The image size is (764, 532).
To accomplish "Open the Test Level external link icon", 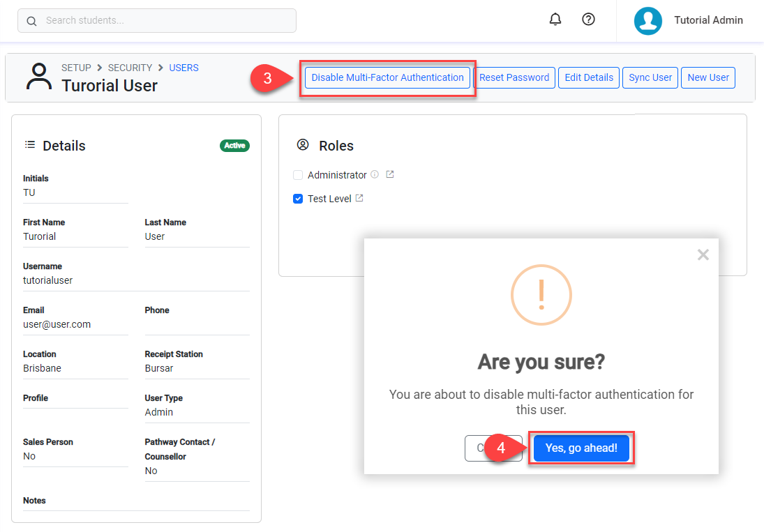I will (x=359, y=198).
